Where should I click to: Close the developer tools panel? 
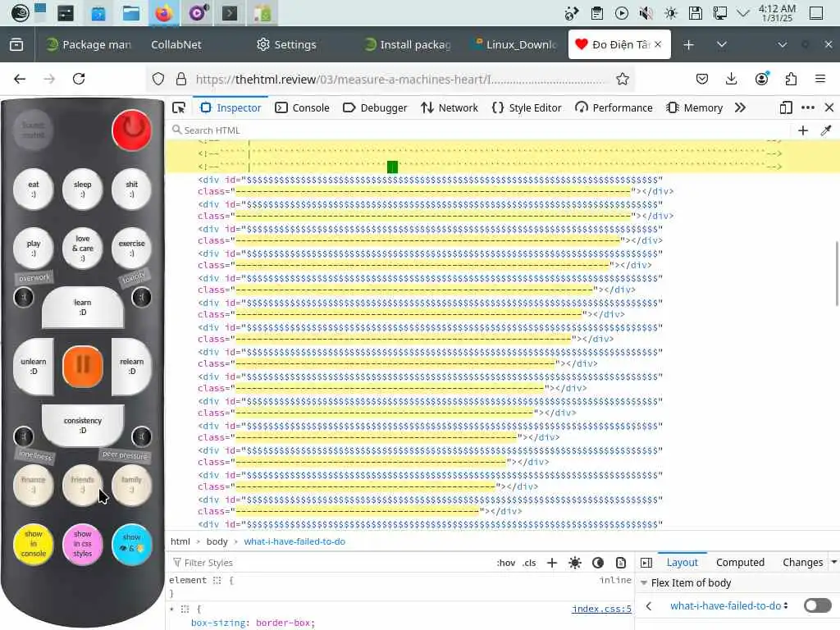[829, 107]
